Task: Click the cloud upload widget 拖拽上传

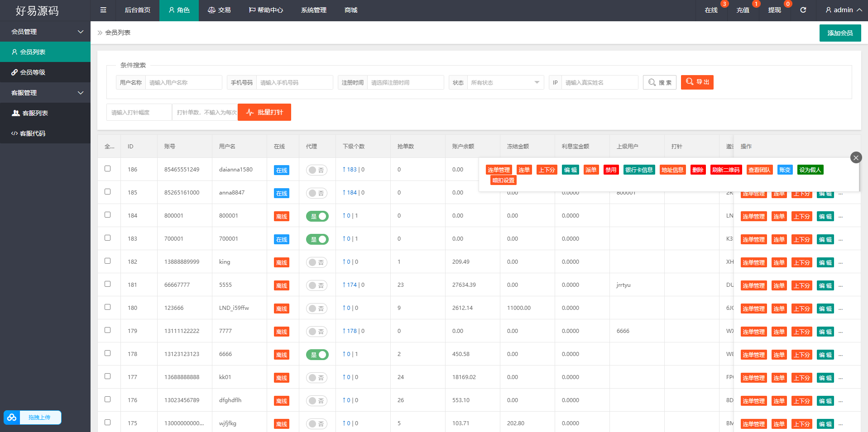Action: click(33, 417)
